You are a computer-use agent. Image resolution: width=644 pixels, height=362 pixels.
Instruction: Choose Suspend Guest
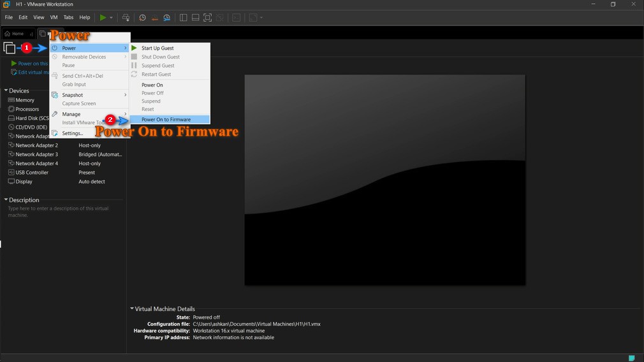pyautogui.click(x=170, y=65)
